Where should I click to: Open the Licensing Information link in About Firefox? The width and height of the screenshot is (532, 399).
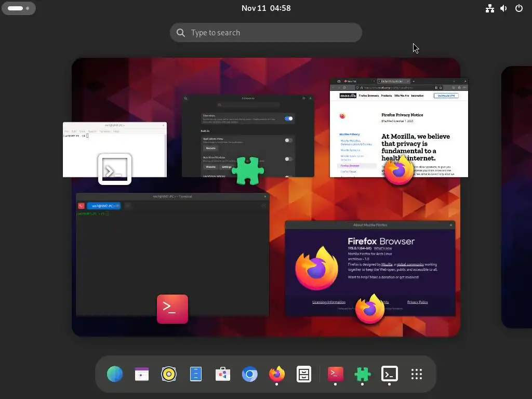click(329, 302)
